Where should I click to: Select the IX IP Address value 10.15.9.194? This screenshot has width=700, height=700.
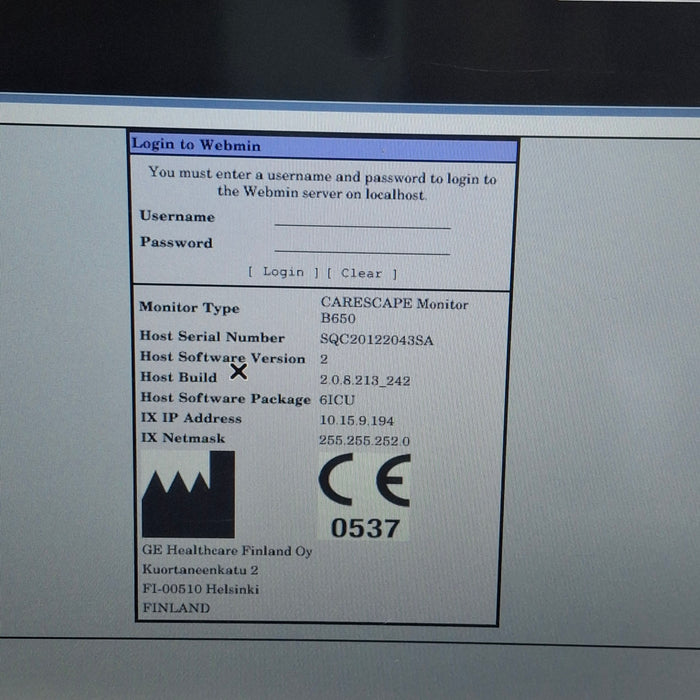point(356,420)
